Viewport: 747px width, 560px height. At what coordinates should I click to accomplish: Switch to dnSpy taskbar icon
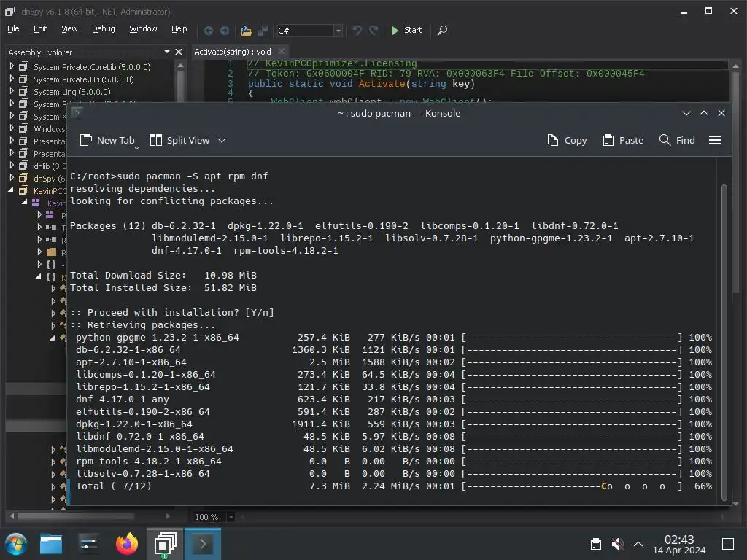(165, 544)
